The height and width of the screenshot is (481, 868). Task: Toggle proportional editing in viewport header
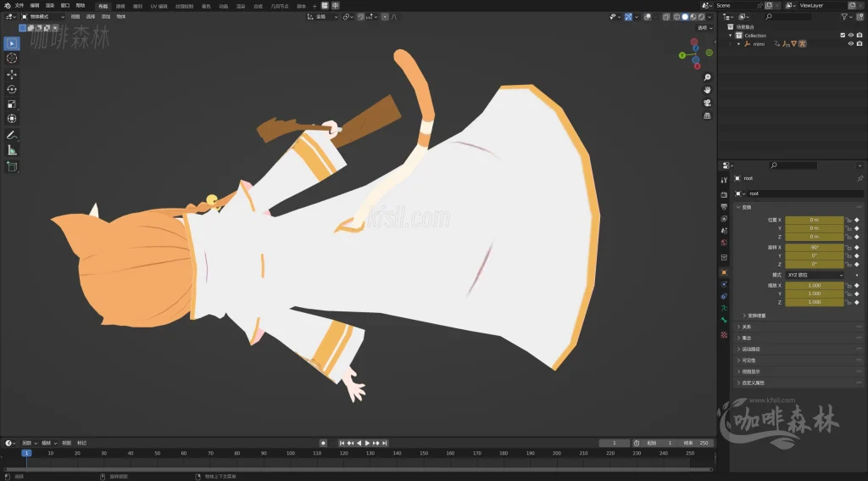(x=386, y=17)
